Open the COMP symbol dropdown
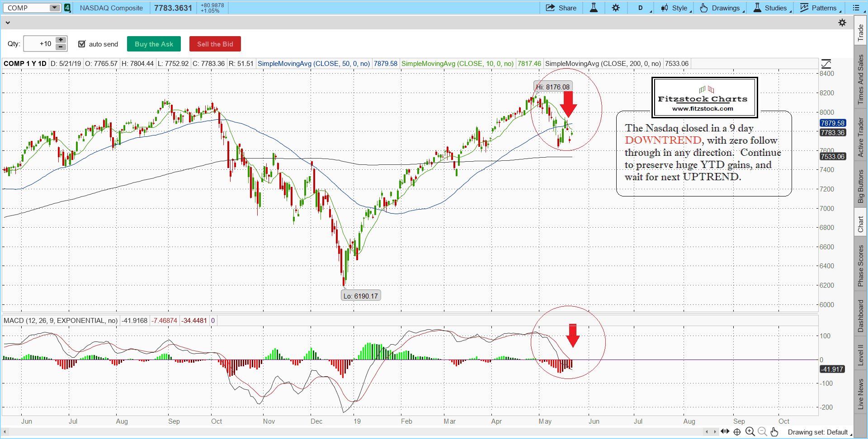The height and width of the screenshot is (439, 868). click(54, 8)
